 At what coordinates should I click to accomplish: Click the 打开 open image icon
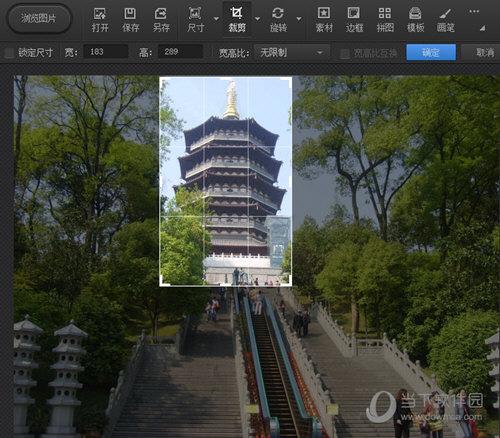pyautogui.click(x=100, y=20)
